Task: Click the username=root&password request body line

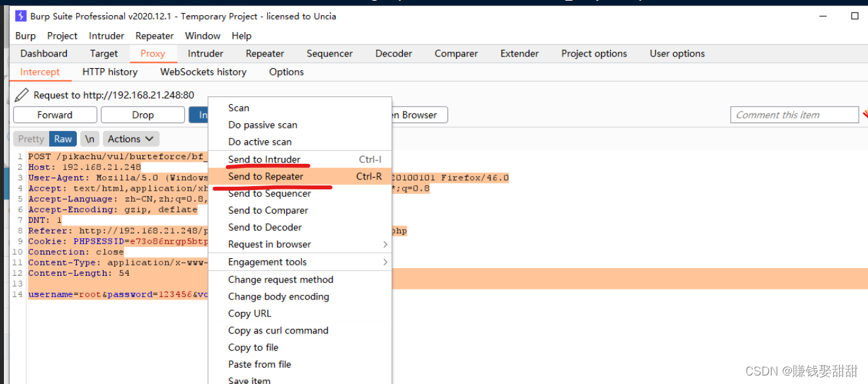Action: pyautogui.click(x=118, y=294)
